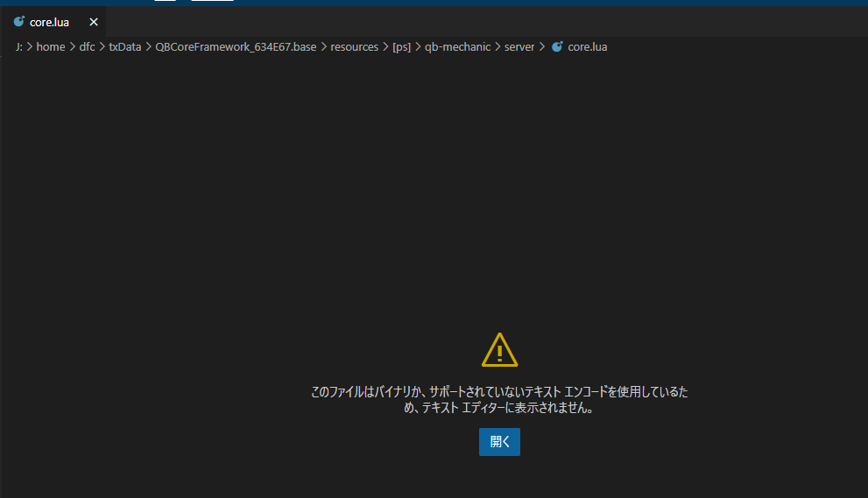Expand the dfc breadcrumb segment
Screen dimensions: 868x498
(87, 47)
